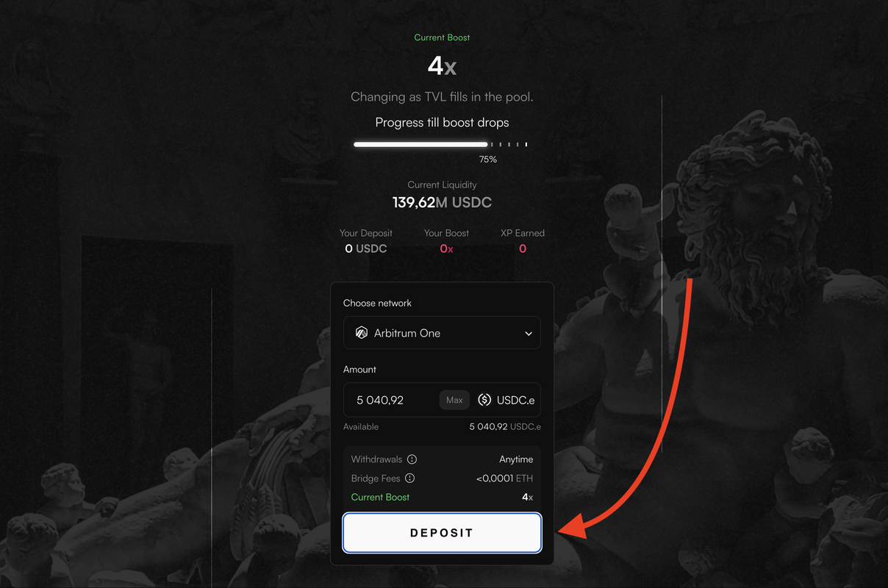This screenshot has width=888, height=588.
Task: Click the XP Earned value
Action: [x=523, y=248]
